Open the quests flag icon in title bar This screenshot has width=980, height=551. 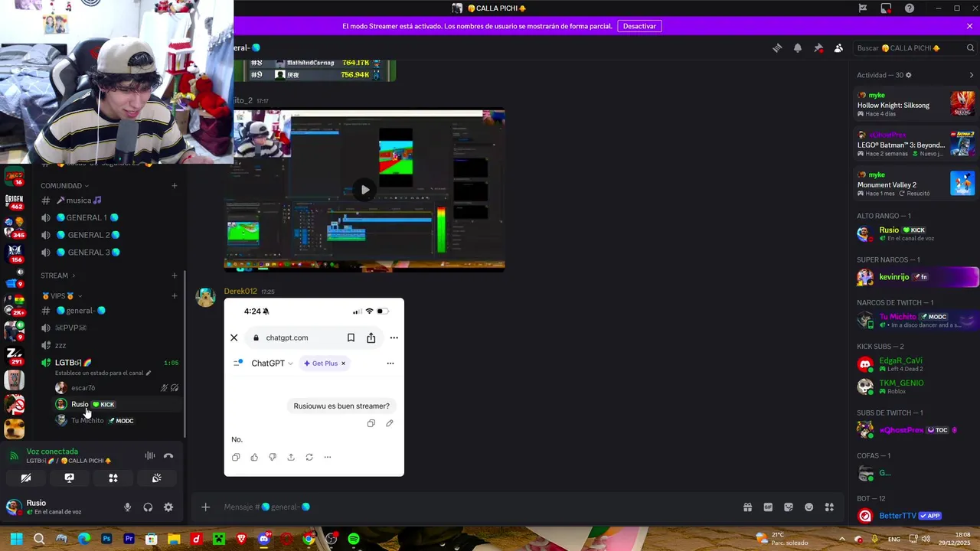coord(863,8)
